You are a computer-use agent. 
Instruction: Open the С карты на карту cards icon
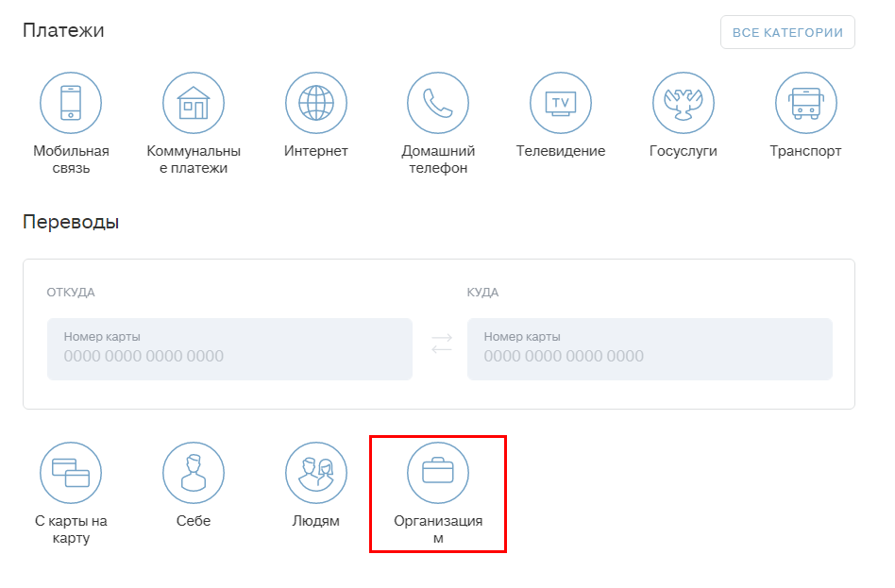coord(71,473)
